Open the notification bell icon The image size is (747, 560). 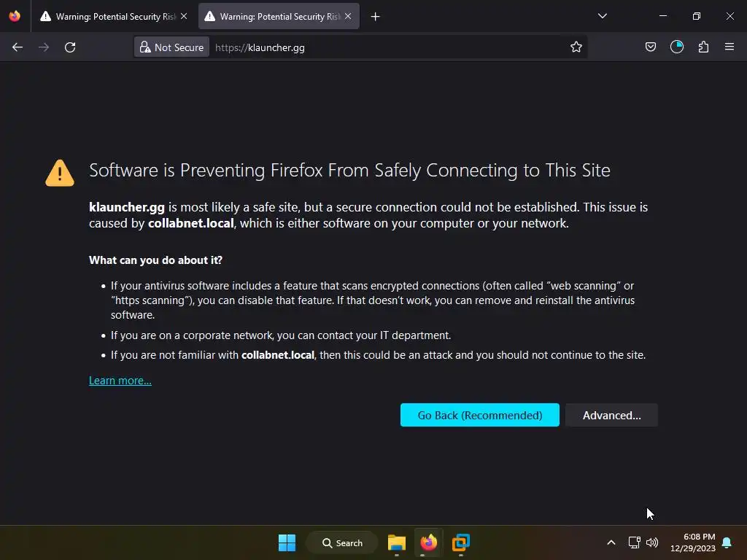(x=727, y=542)
